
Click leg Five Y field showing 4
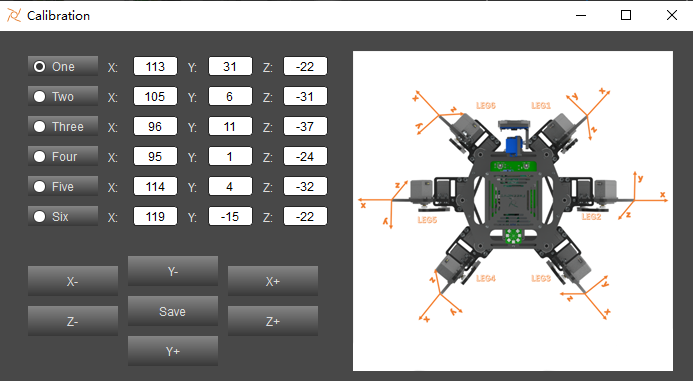pos(230,187)
